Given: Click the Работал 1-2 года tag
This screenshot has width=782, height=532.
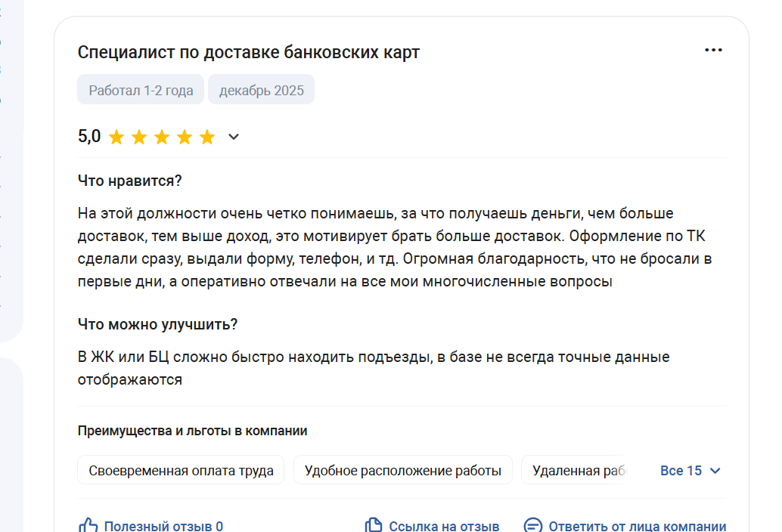Looking at the screenshot, I should (x=141, y=91).
